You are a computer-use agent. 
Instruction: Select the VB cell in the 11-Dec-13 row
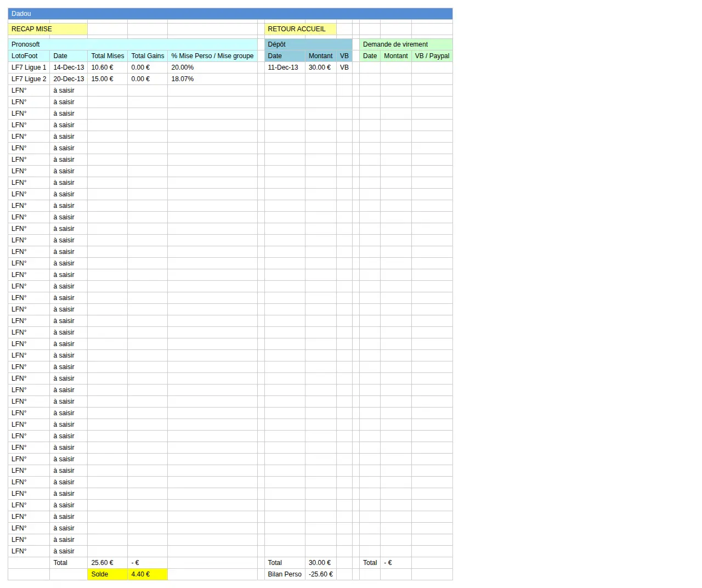pyautogui.click(x=344, y=67)
